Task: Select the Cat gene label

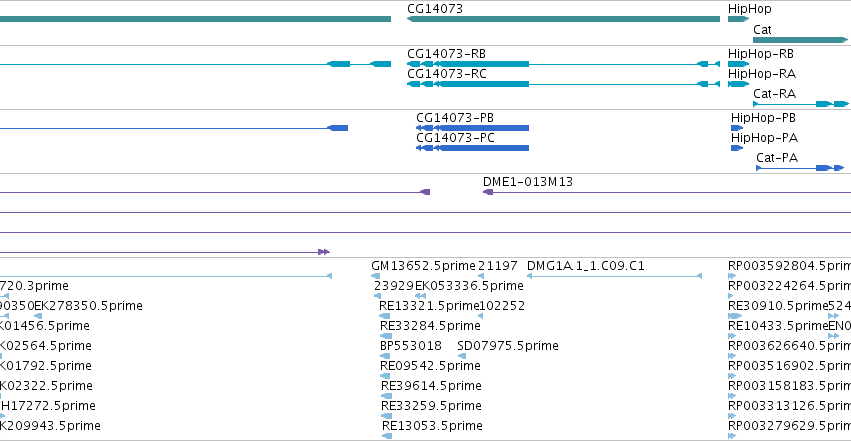Action: pyautogui.click(x=762, y=30)
